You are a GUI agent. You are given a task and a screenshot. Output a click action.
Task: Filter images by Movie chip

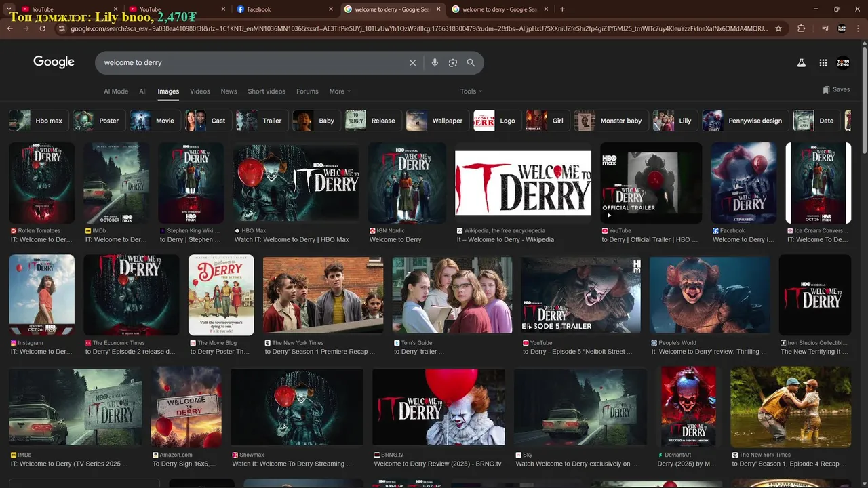click(155, 121)
